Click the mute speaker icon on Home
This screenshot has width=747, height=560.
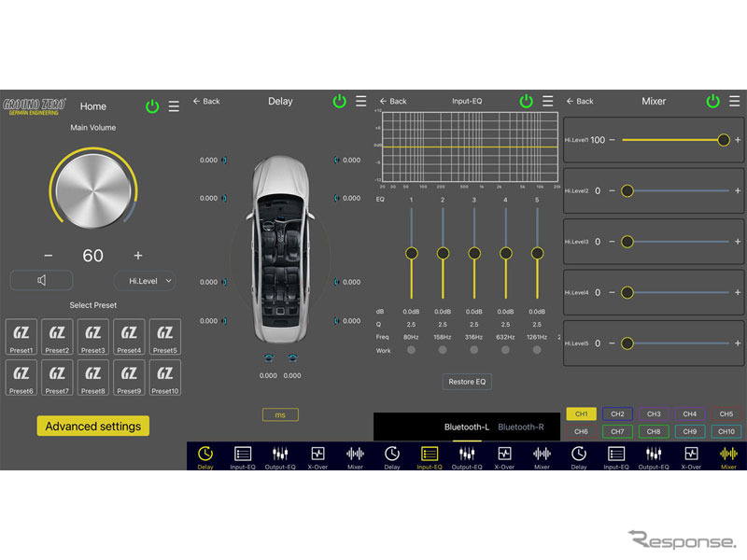(x=42, y=280)
